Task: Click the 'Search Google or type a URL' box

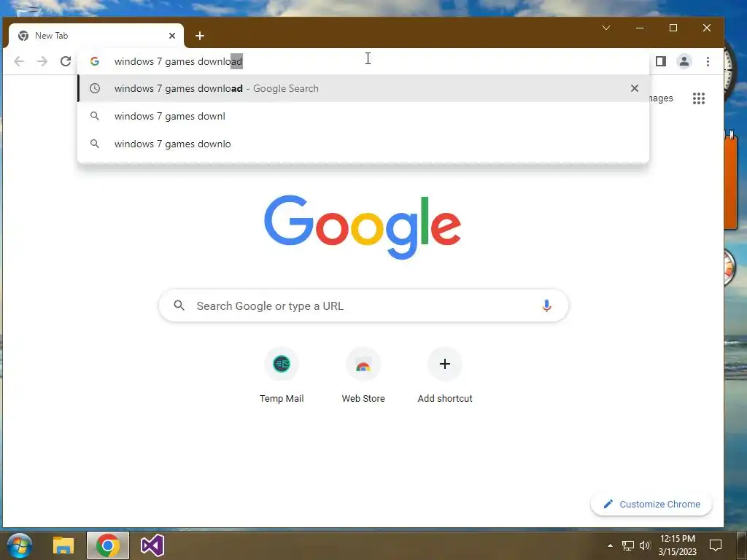Action: point(363,306)
